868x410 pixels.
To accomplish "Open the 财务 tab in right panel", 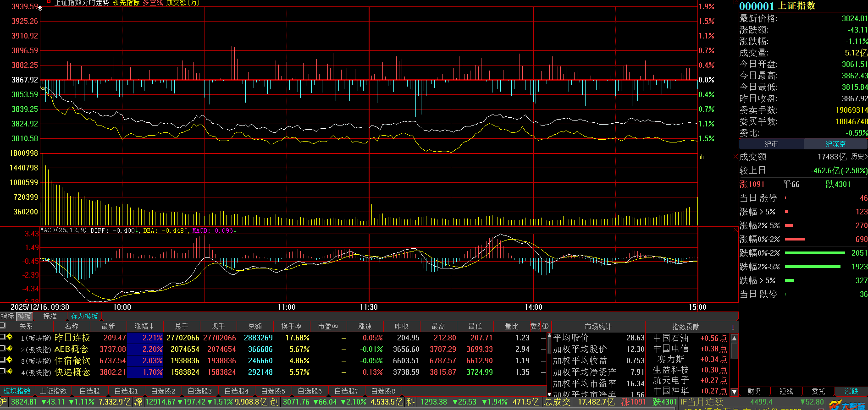I will click(x=754, y=391).
